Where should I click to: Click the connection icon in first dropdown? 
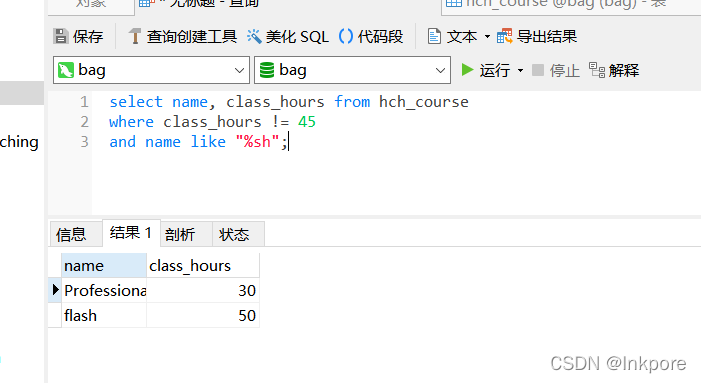point(66,70)
